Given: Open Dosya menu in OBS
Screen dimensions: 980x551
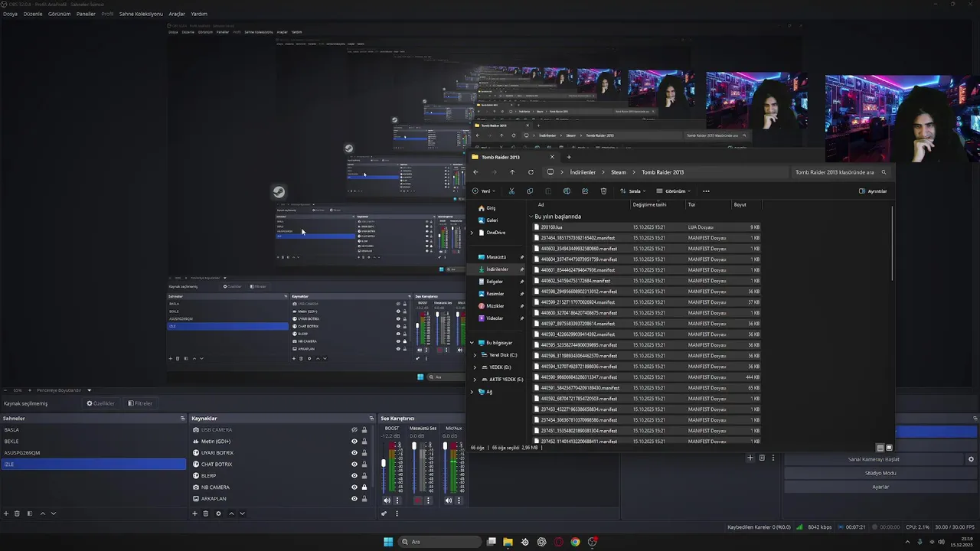Looking at the screenshot, I should click(10, 14).
